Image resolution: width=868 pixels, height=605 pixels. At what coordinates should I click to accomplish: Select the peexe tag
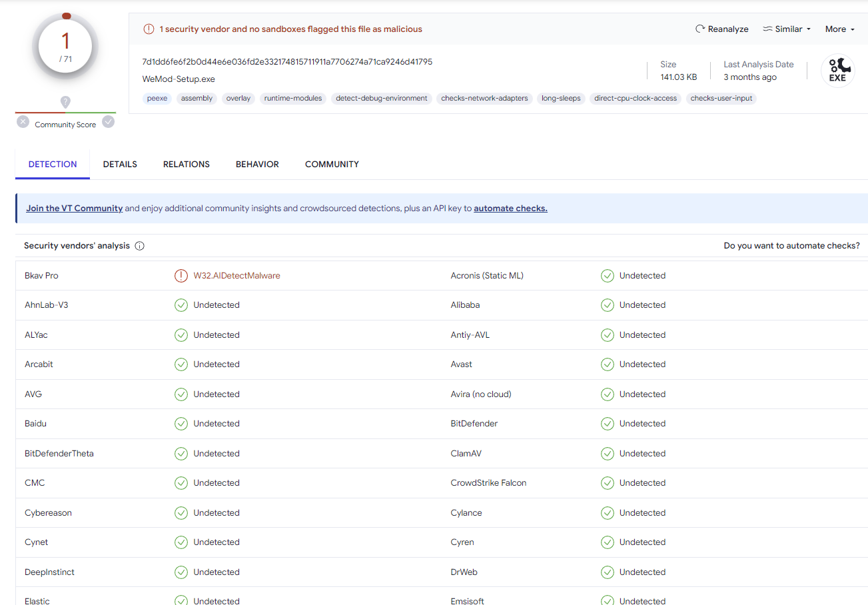(157, 99)
